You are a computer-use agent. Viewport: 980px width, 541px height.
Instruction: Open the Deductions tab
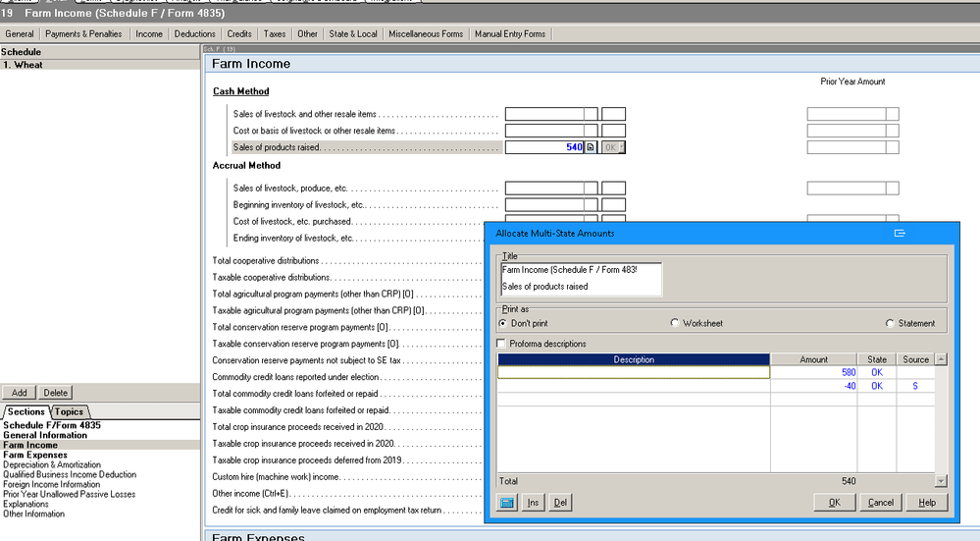[194, 33]
